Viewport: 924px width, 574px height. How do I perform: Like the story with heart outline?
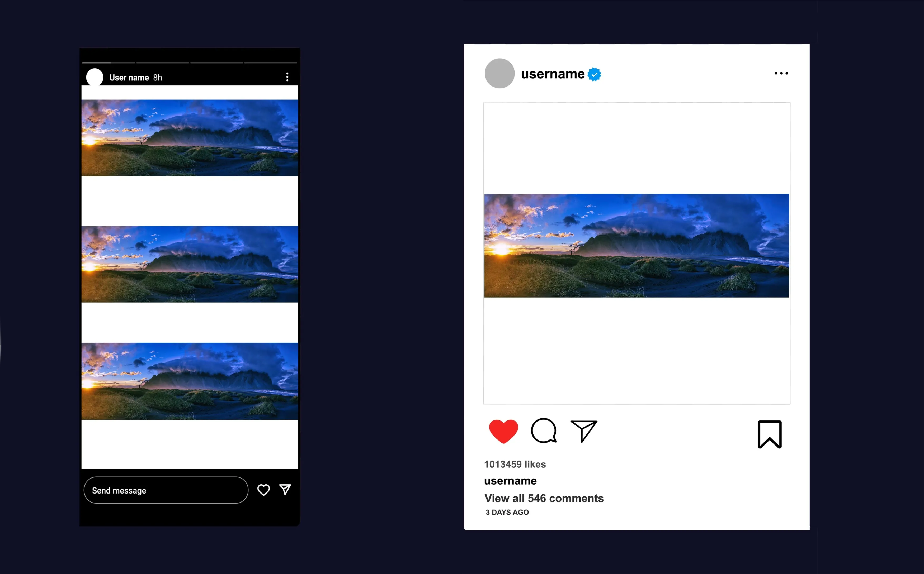click(x=263, y=490)
